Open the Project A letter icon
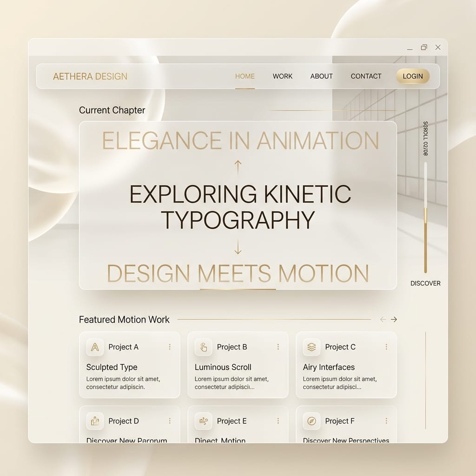This screenshot has width=476, height=476. tap(95, 347)
